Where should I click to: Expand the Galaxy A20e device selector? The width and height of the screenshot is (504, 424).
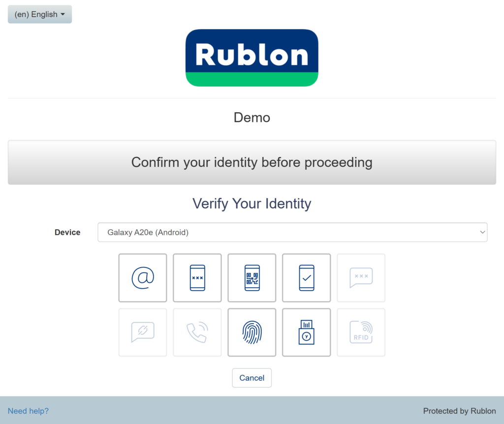click(x=292, y=232)
